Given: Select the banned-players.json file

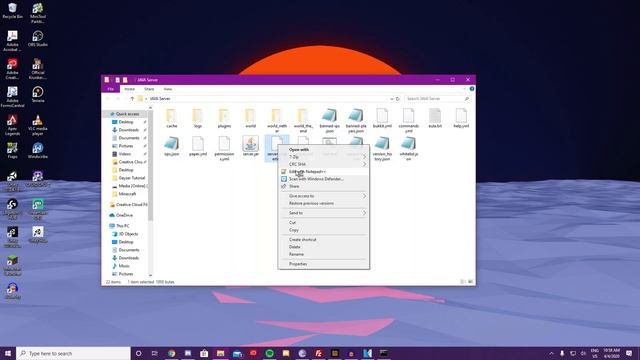Looking at the screenshot, I should point(356,120).
